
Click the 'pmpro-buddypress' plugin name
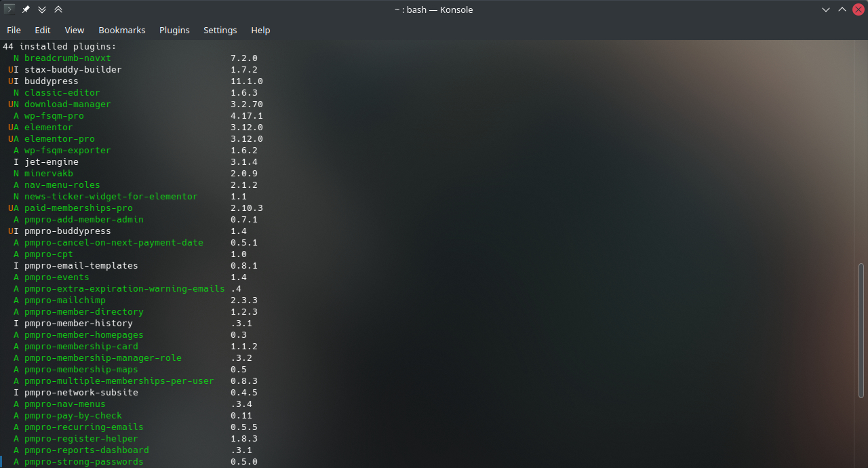pos(68,231)
